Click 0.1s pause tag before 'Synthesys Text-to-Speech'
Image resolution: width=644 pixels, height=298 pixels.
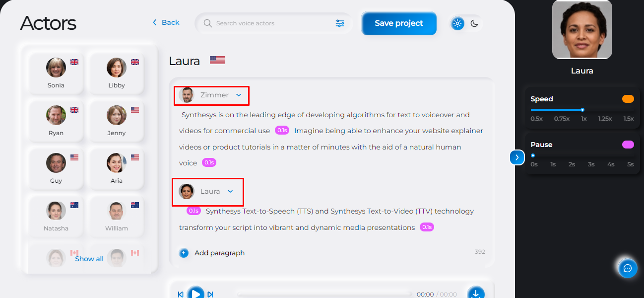coord(193,211)
